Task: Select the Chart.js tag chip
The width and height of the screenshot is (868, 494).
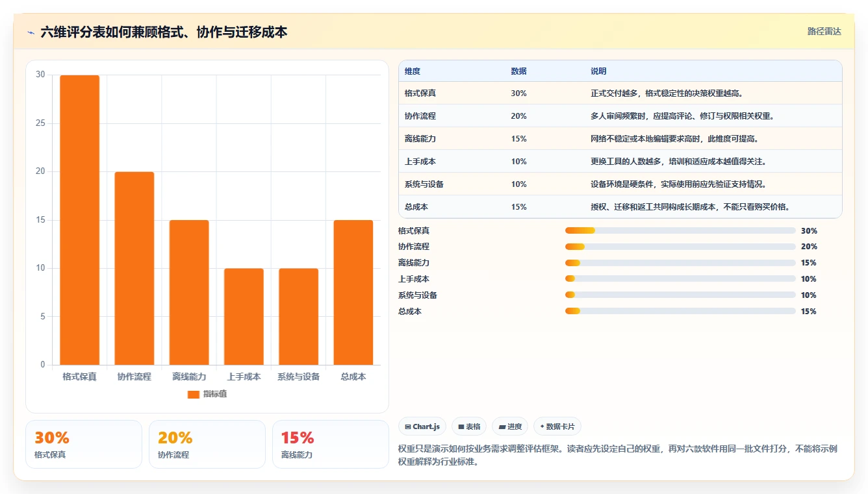Action: click(x=422, y=426)
